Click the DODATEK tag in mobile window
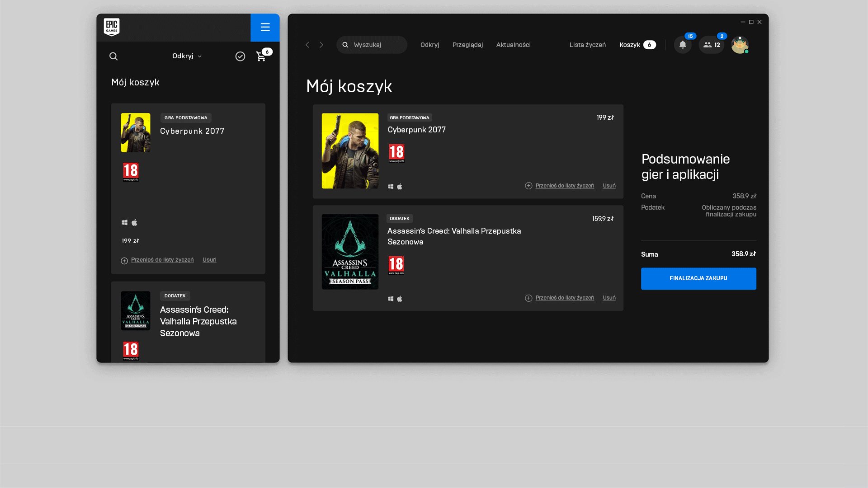 (x=175, y=296)
